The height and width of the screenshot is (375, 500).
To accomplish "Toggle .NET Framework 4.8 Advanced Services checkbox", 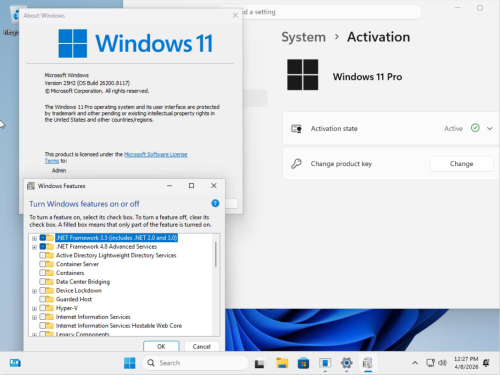I will [x=43, y=247].
